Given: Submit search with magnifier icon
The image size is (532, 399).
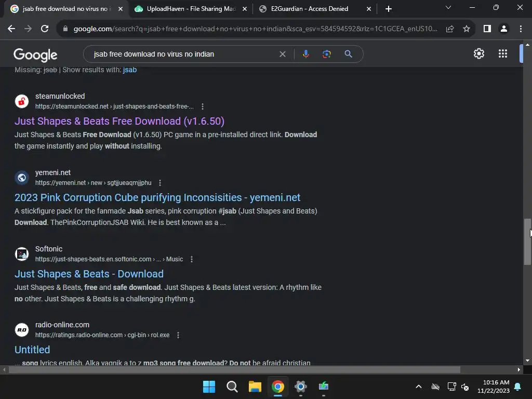Looking at the screenshot, I should click(x=348, y=54).
